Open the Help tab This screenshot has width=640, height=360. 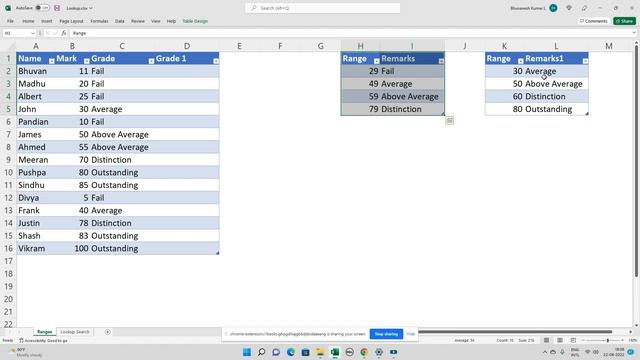pos(171,21)
